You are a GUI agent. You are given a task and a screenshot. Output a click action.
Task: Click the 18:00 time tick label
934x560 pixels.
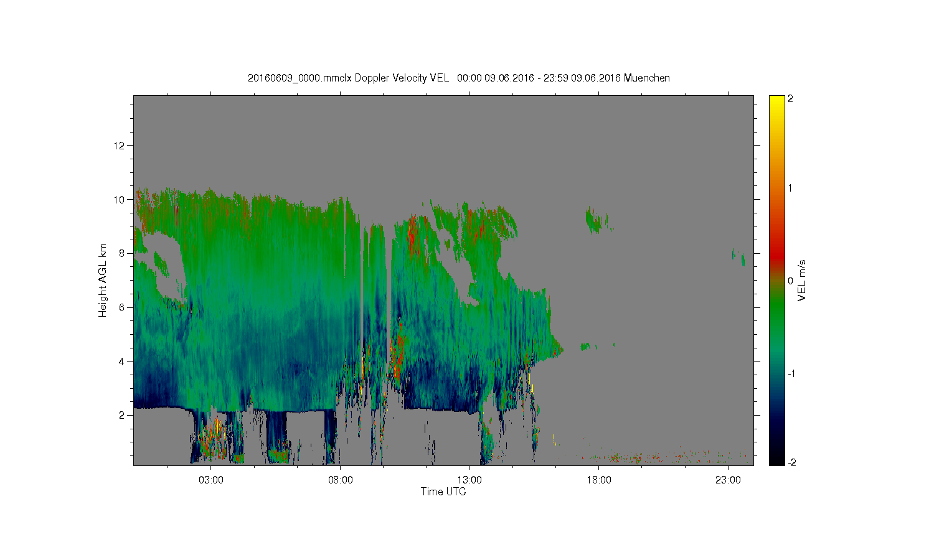599,480
